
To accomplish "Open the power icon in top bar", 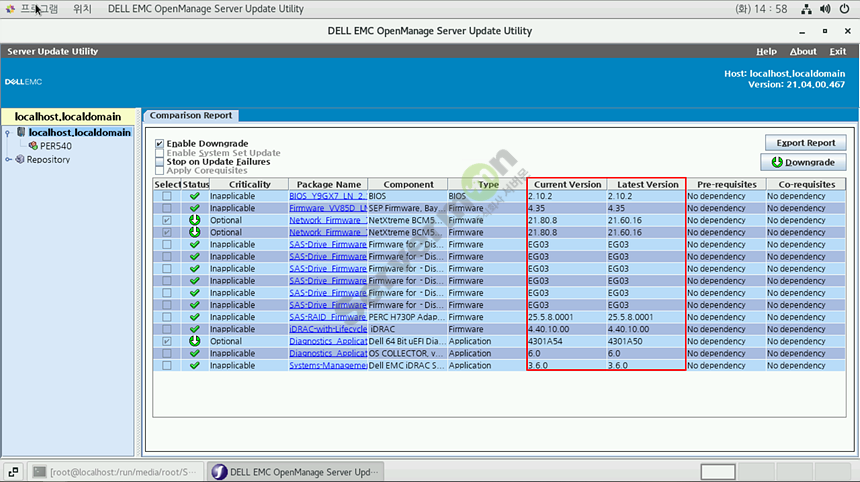I will pos(845,9).
